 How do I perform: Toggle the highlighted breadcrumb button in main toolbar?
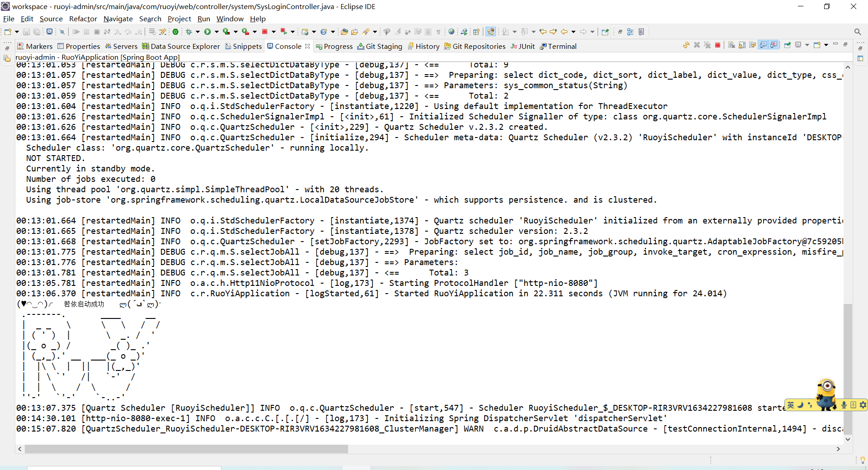point(491,32)
